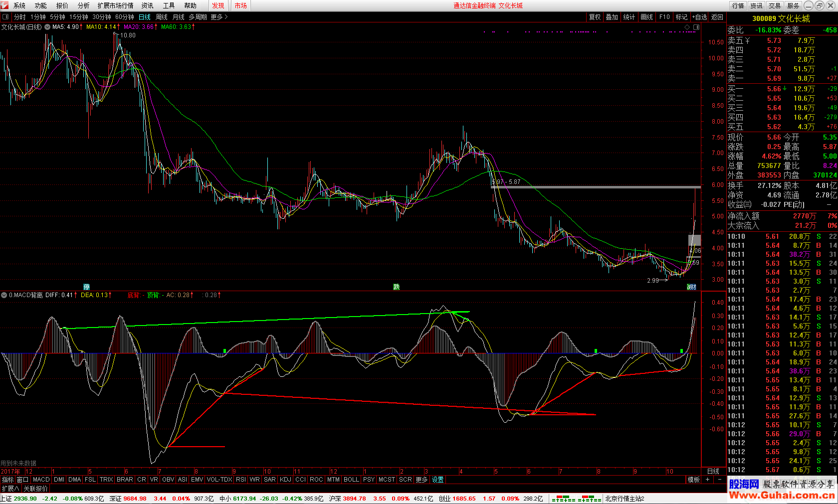Click the 更多 indicators tab
This screenshot has width=838, height=504.
421,480
